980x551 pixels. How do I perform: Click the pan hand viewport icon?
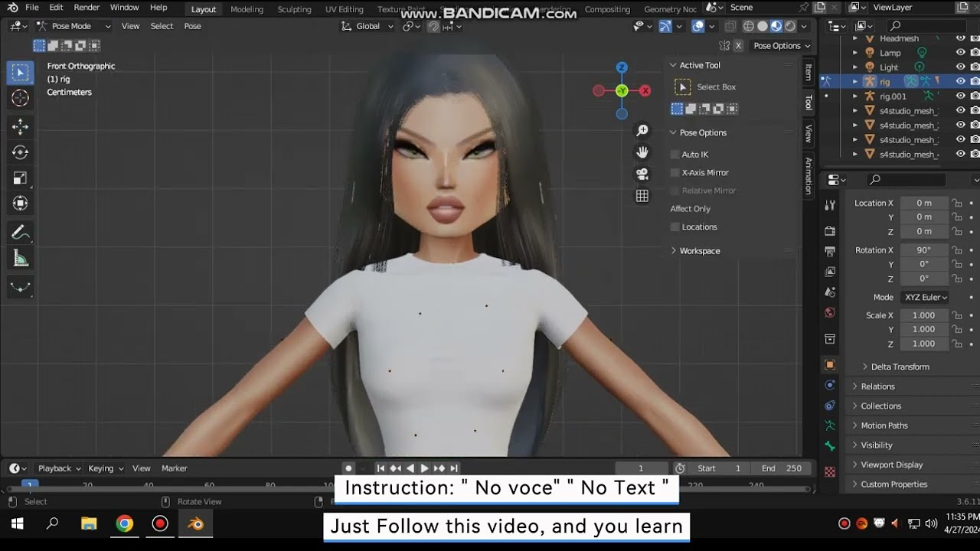pos(642,152)
